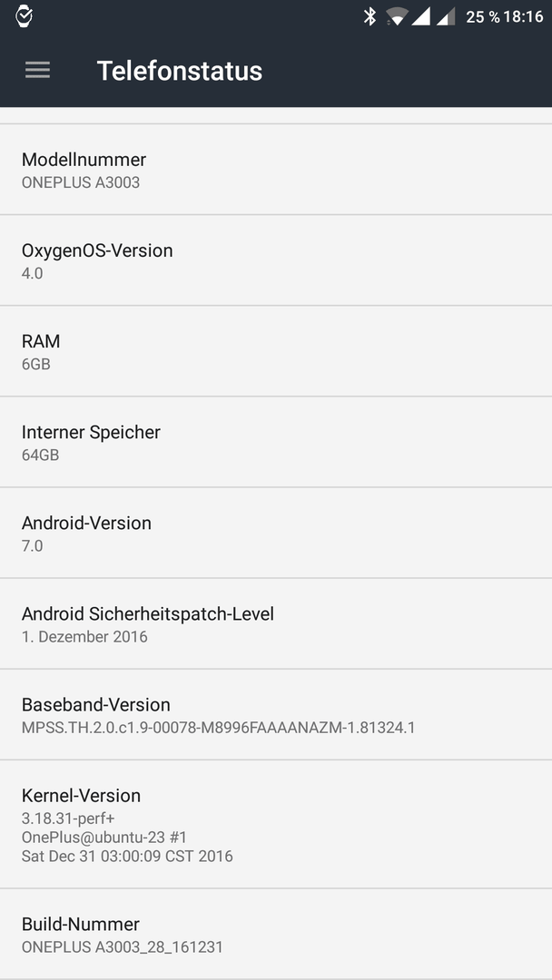Tap the 25 % battery indicator
The height and width of the screenshot is (980, 552).
tap(483, 17)
